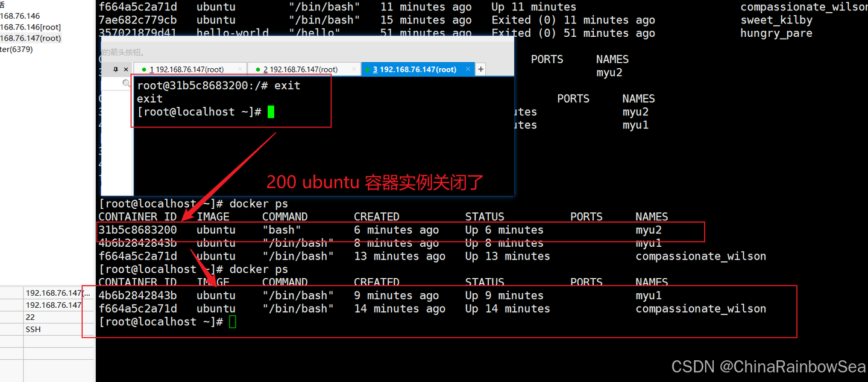Click green connection indicator on tab 2
Screen dimensions: 868x382
click(x=258, y=69)
